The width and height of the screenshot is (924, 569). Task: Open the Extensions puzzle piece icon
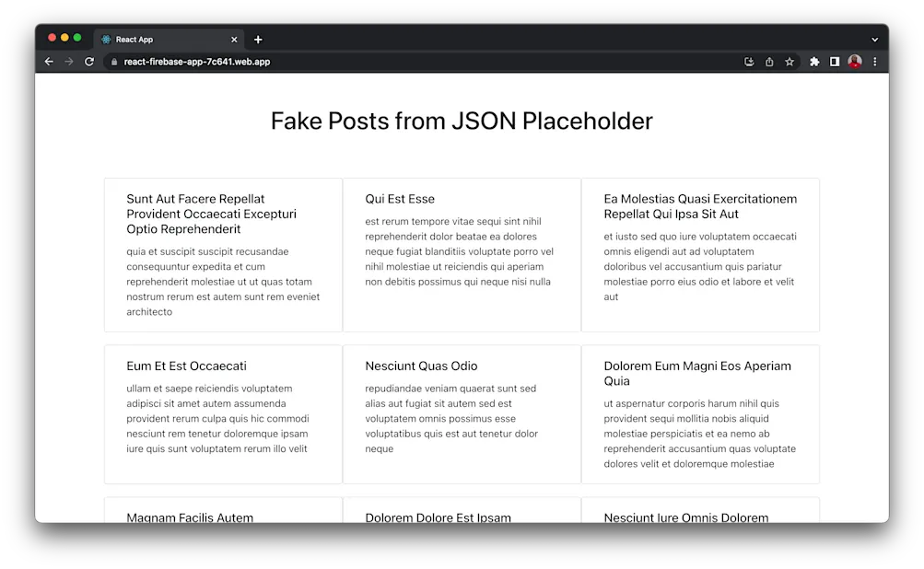(813, 62)
